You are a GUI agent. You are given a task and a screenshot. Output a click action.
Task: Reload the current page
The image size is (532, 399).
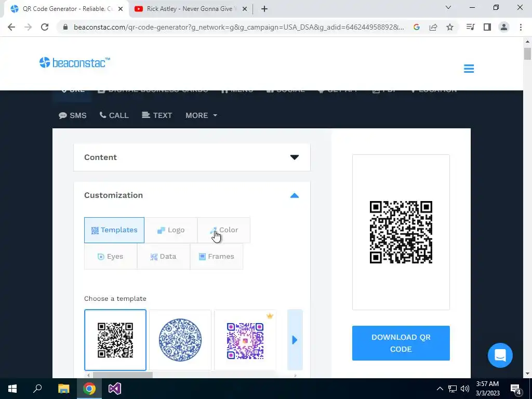[x=45, y=27]
